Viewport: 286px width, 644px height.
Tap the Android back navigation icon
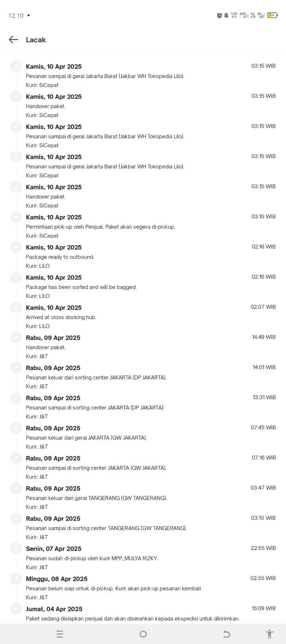(226, 634)
